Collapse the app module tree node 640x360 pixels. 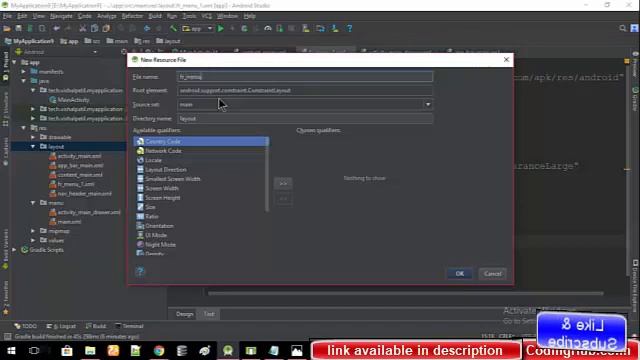[x=15, y=62]
